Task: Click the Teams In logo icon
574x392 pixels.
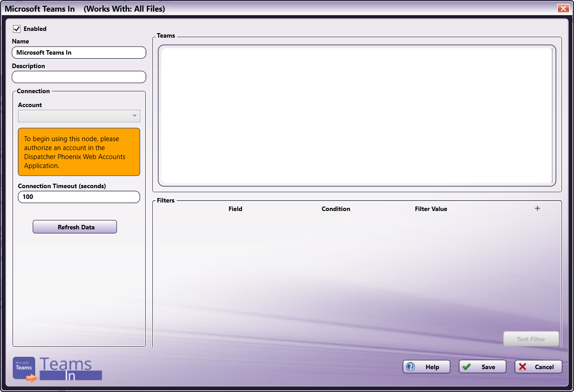Action: [x=57, y=370]
